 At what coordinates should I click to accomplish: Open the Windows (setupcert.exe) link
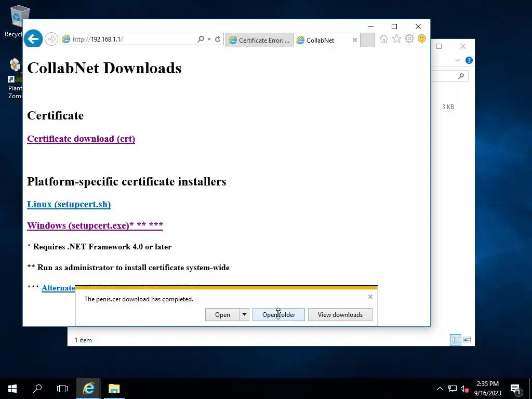point(95,225)
